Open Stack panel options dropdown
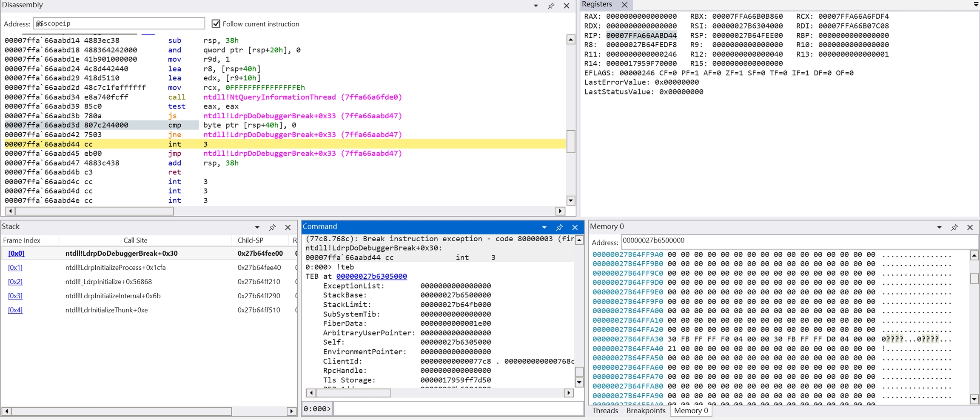Viewport: 980px width, 420px height. [257, 227]
